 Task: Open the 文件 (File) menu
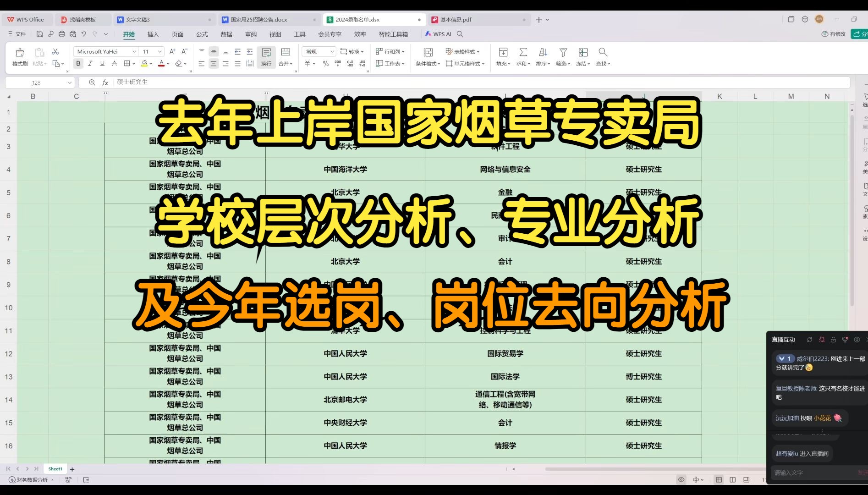click(17, 34)
